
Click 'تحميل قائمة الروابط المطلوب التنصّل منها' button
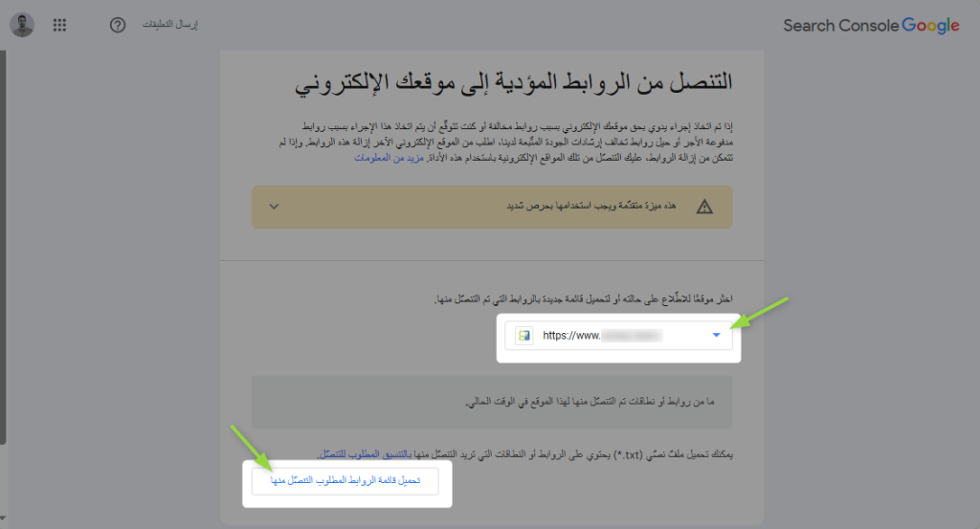pos(345,481)
